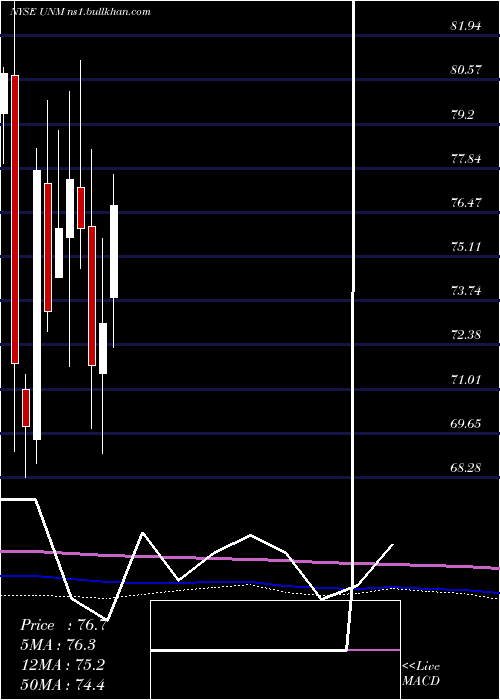This screenshot has width=500, height=700.
Task: Click the NYSE UNM chart title text
Action: 80,12
